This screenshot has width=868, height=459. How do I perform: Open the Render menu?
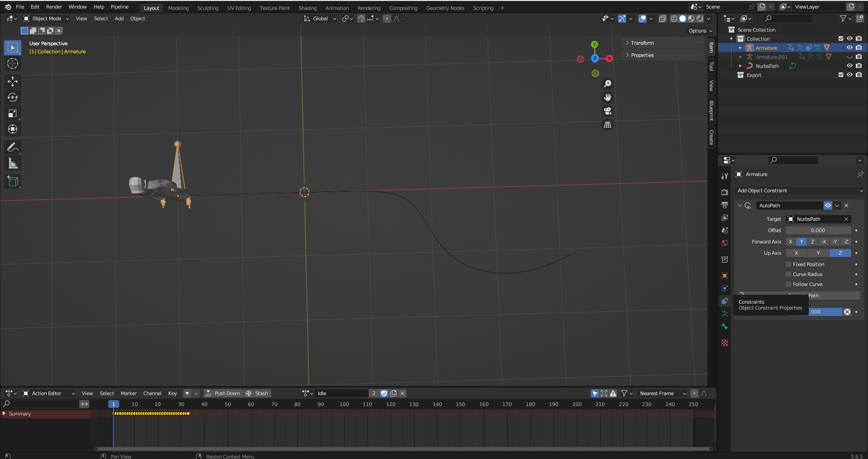(x=54, y=7)
